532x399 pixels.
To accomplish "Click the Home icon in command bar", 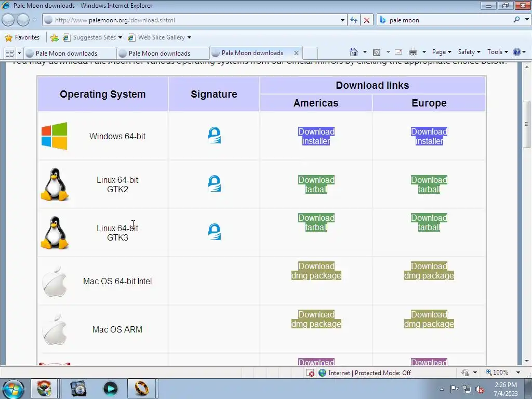I will tap(354, 52).
